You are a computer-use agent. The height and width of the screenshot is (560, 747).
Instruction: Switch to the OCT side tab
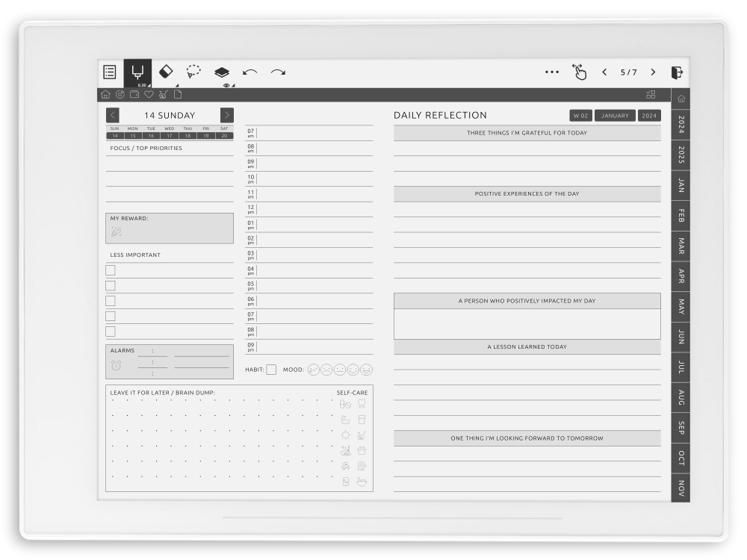[x=681, y=458]
